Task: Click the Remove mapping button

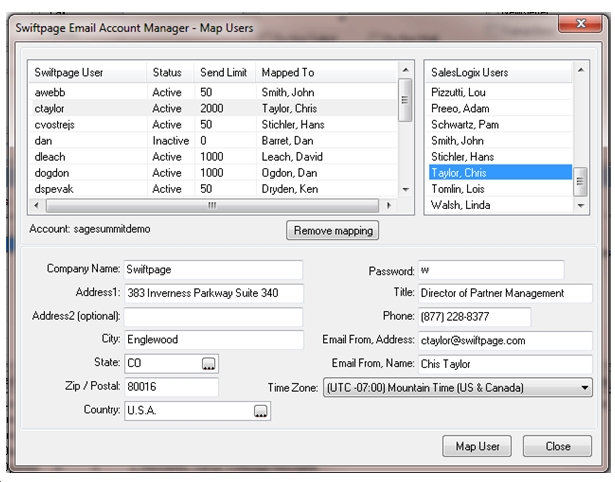Action: 333,230
